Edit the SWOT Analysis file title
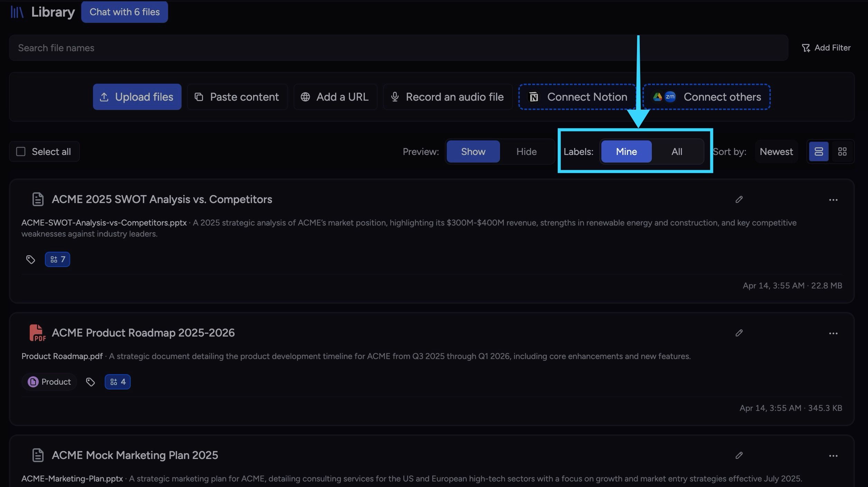The image size is (868, 487). [739, 200]
